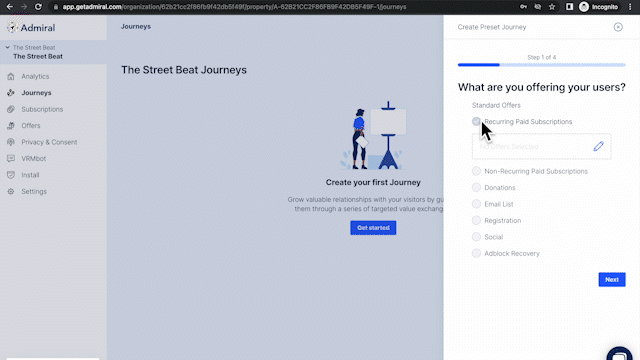Go forward in the browser
640x360 pixels.
[24, 7]
